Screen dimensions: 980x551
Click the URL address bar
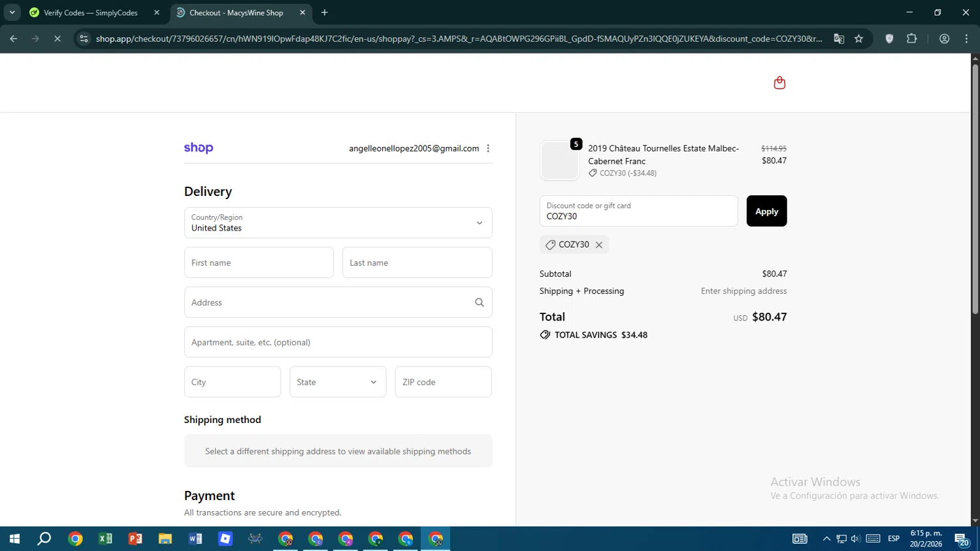point(459,39)
